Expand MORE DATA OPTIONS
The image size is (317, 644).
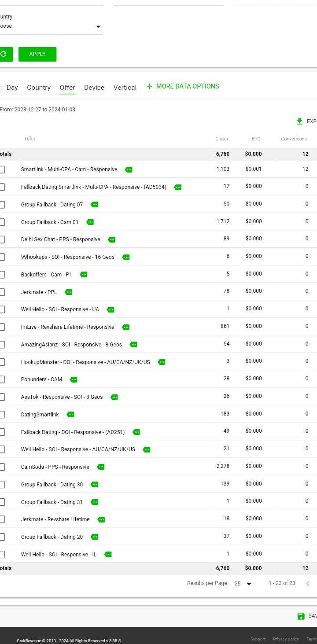(182, 86)
